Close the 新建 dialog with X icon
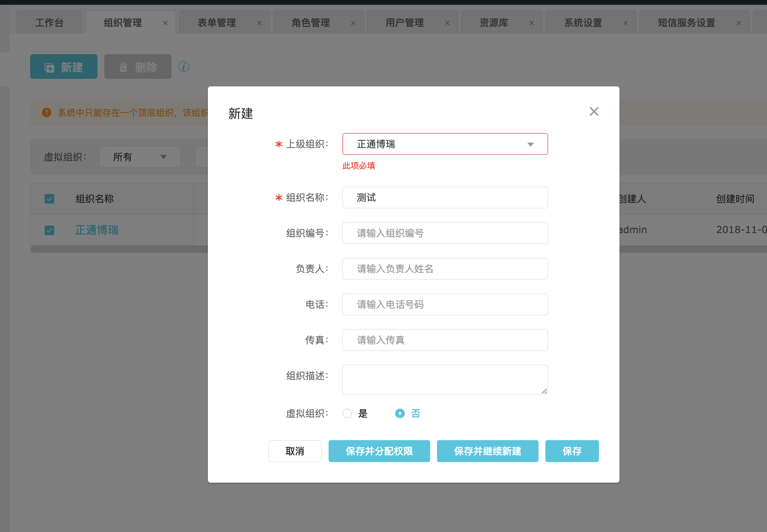 coord(594,111)
